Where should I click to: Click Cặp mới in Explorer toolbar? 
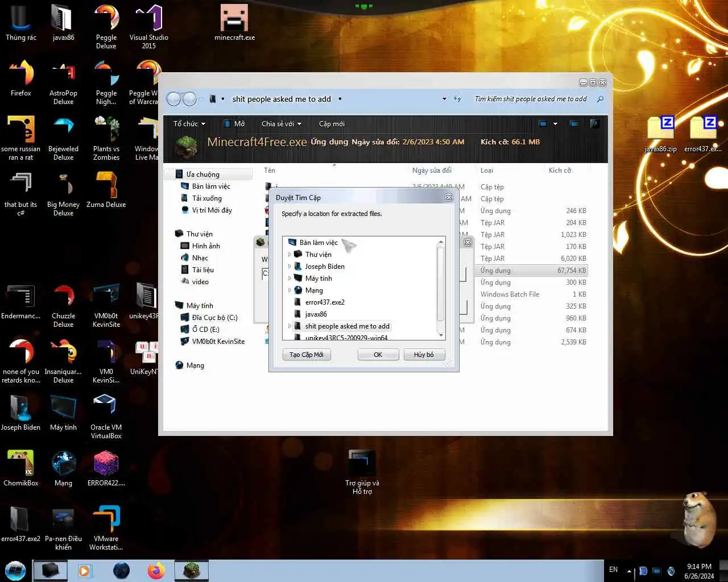332,124
